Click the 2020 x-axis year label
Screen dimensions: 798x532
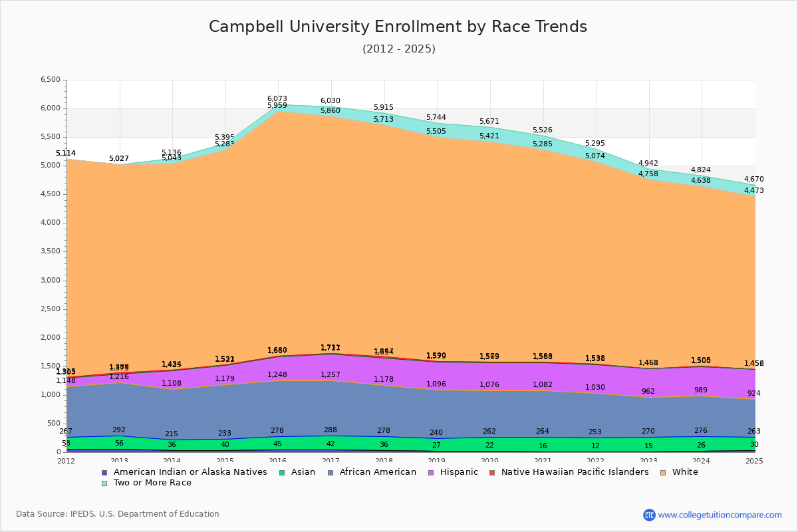(x=490, y=460)
